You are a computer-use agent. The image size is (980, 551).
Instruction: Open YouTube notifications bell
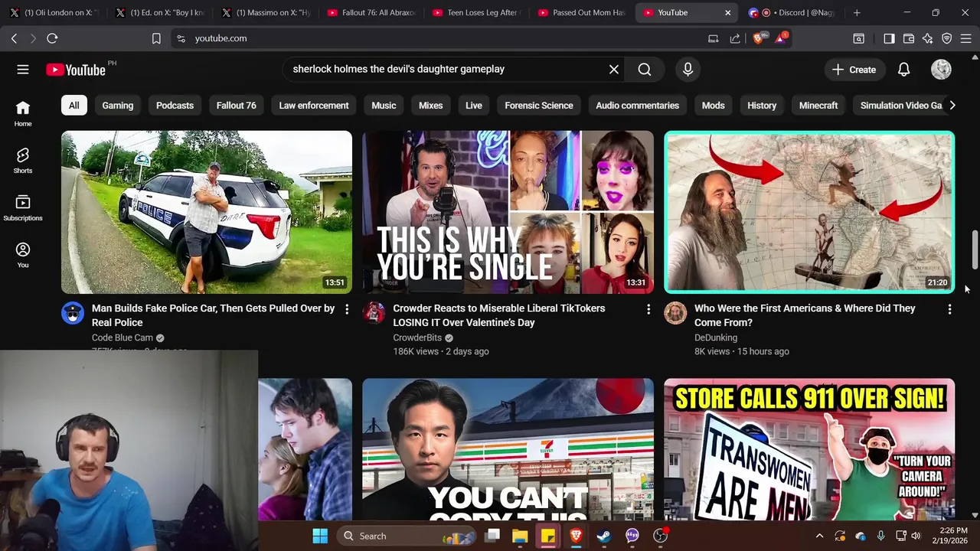click(x=903, y=70)
